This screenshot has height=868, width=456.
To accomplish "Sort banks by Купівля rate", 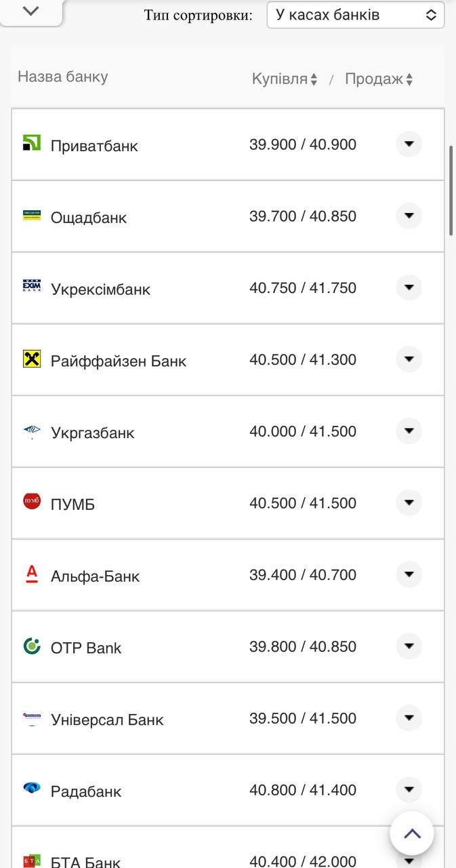I will 285,79.
